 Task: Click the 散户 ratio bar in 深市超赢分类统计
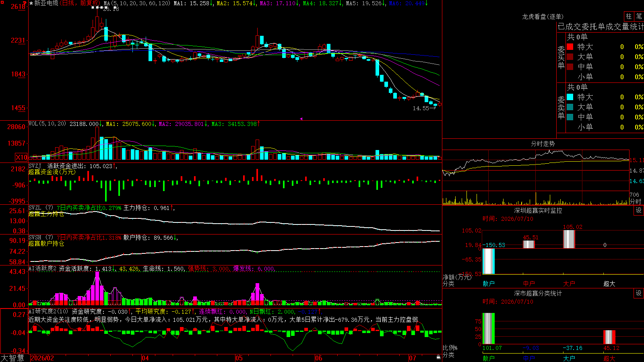[489, 328]
